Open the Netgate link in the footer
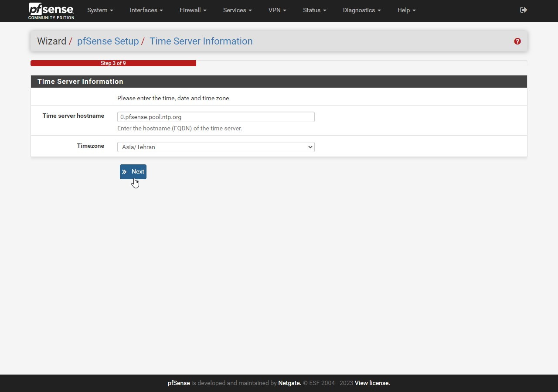The width and height of the screenshot is (558, 392). click(x=289, y=383)
